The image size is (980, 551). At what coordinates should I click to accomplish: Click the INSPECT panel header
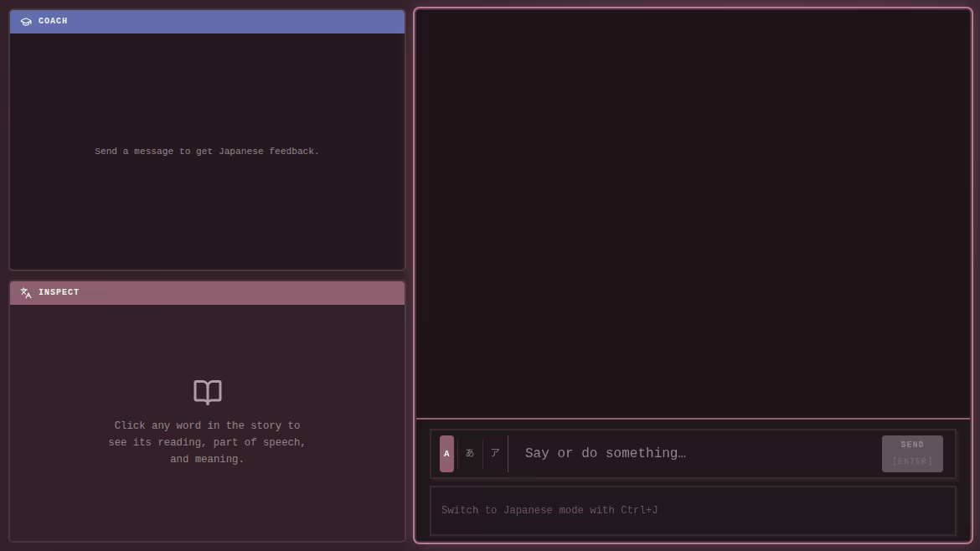click(x=208, y=292)
